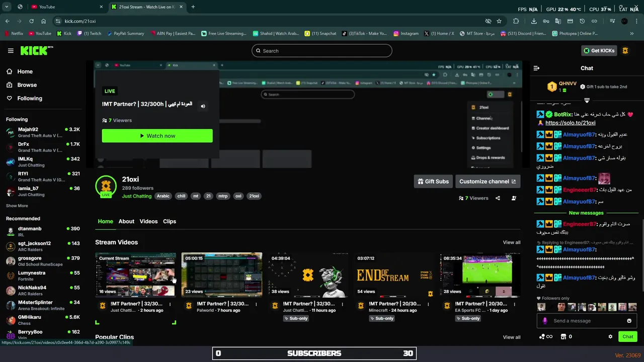Select the Home channel tab

(x=106, y=221)
